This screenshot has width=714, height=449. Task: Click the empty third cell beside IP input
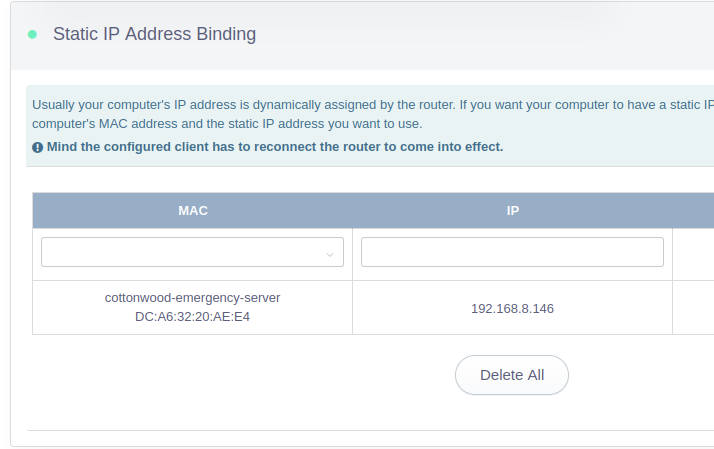pyautogui.click(x=693, y=252)
